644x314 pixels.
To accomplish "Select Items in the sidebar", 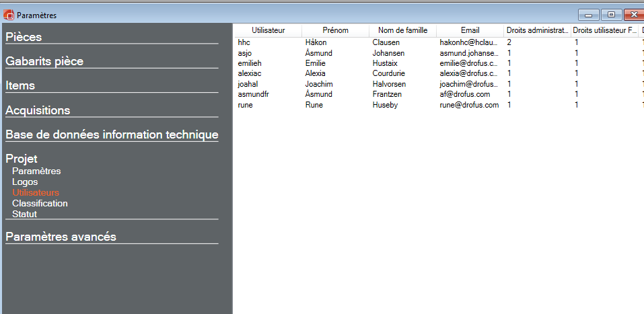I will [x=20, y=85].
